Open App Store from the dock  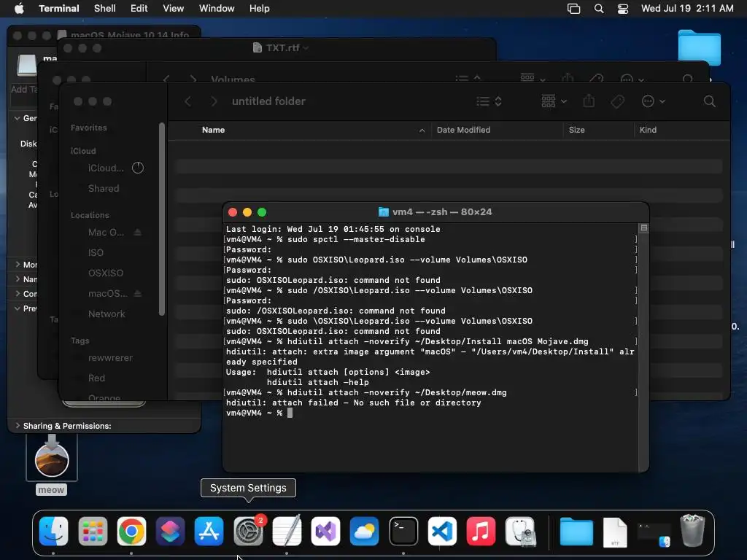(209, 531)
